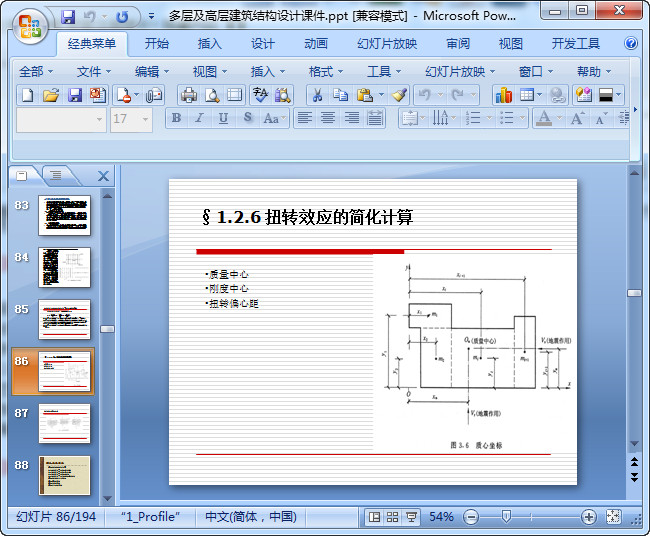Click the Copy icon in toolbar
This screenshot has height=536, width=650.
coord(341,95)
